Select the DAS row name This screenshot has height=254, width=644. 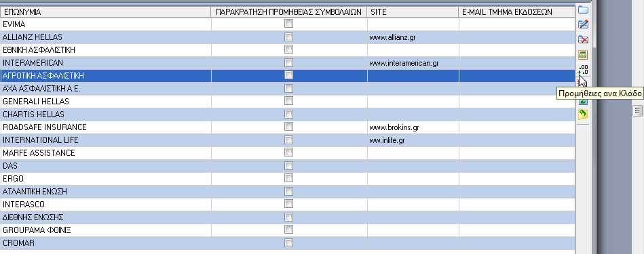(10, 166)
